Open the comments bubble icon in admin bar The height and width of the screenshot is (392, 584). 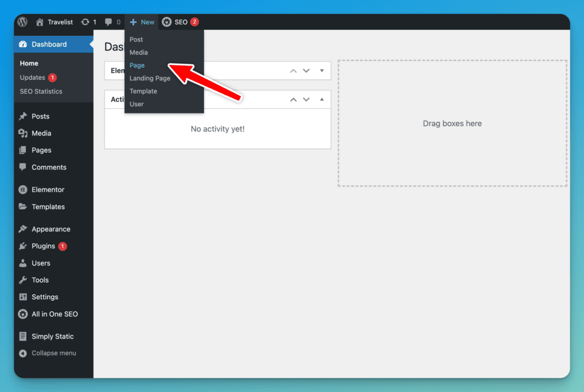coord(108,22)
